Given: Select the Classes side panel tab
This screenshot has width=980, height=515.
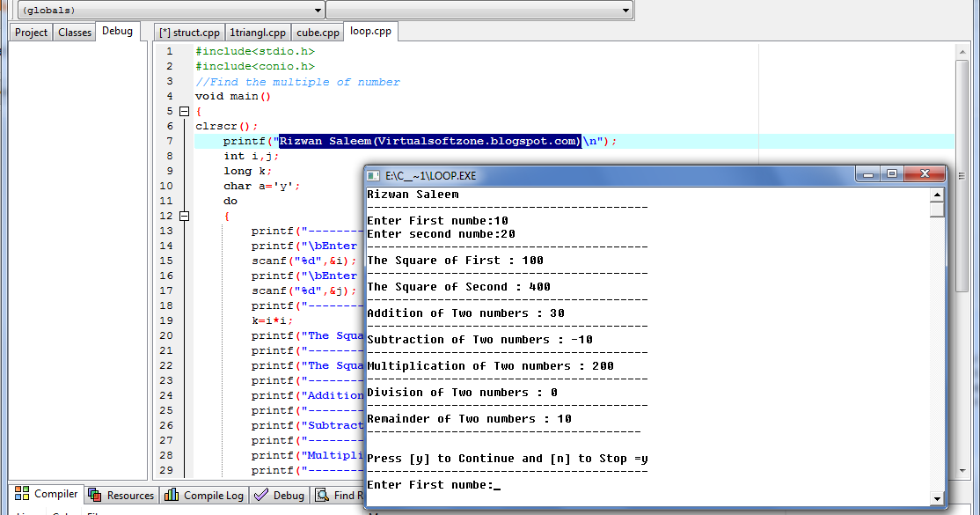Looking at the screenshot, I should 75,33.
